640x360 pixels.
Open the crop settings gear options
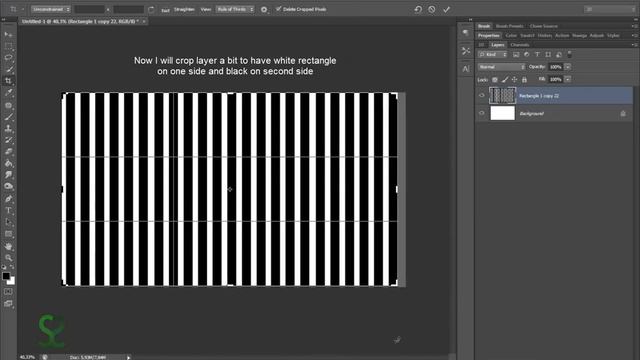pos(264,9)
